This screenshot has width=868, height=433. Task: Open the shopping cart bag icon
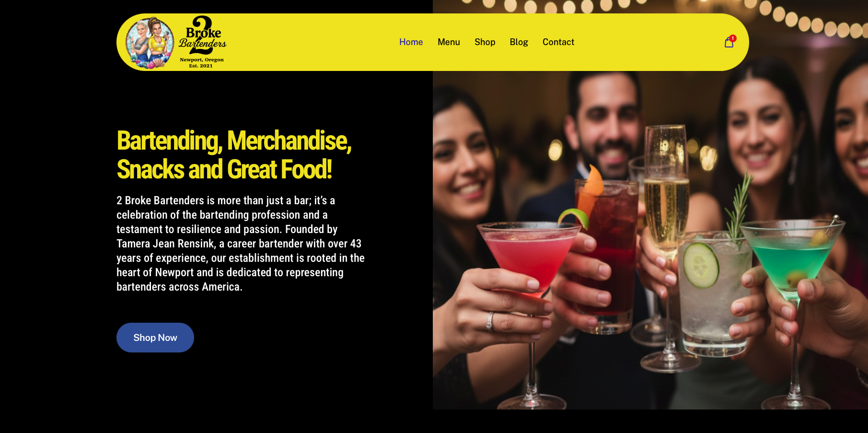(729, 43)
